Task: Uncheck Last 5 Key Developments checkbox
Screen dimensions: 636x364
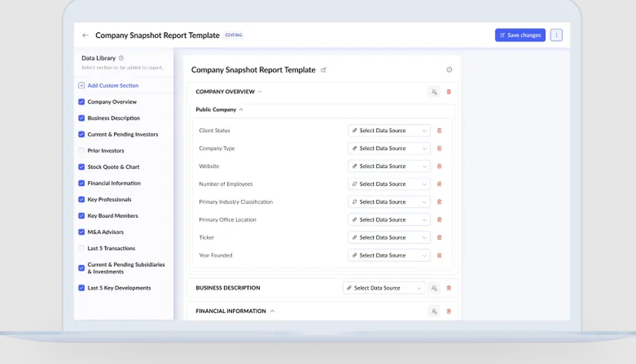Action: (x=81, y=288)
